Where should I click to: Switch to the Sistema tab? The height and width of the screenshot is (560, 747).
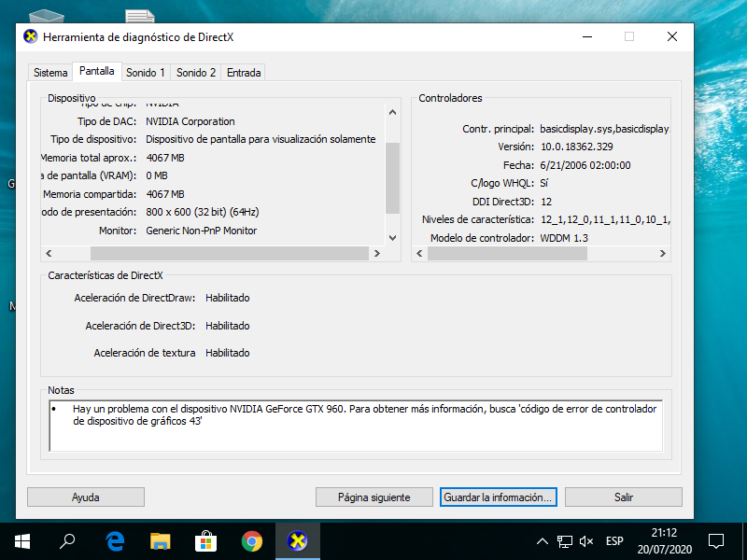pyautogui.click(x=50, y=73)
